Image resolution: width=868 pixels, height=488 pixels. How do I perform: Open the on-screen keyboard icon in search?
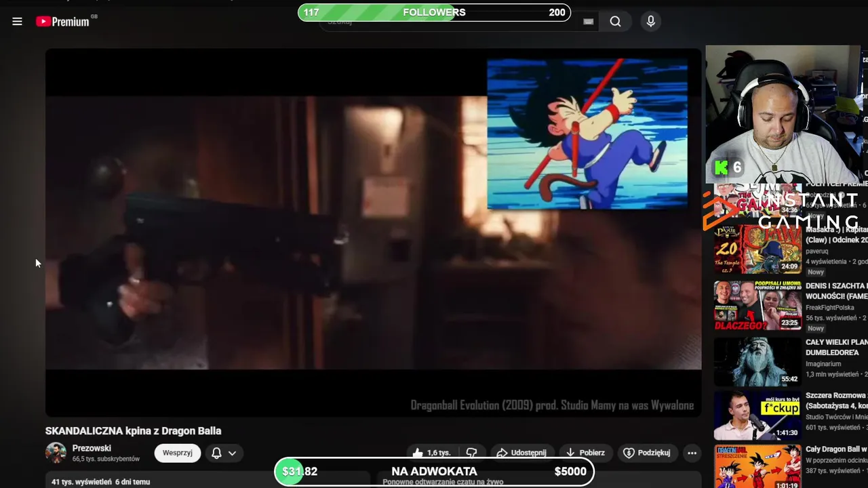point(589,22)
